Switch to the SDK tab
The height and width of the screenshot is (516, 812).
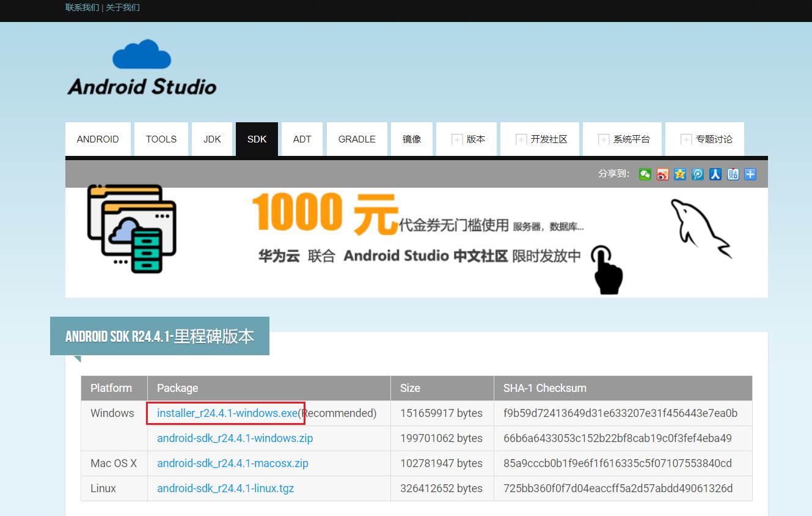(x=257, y=139)
